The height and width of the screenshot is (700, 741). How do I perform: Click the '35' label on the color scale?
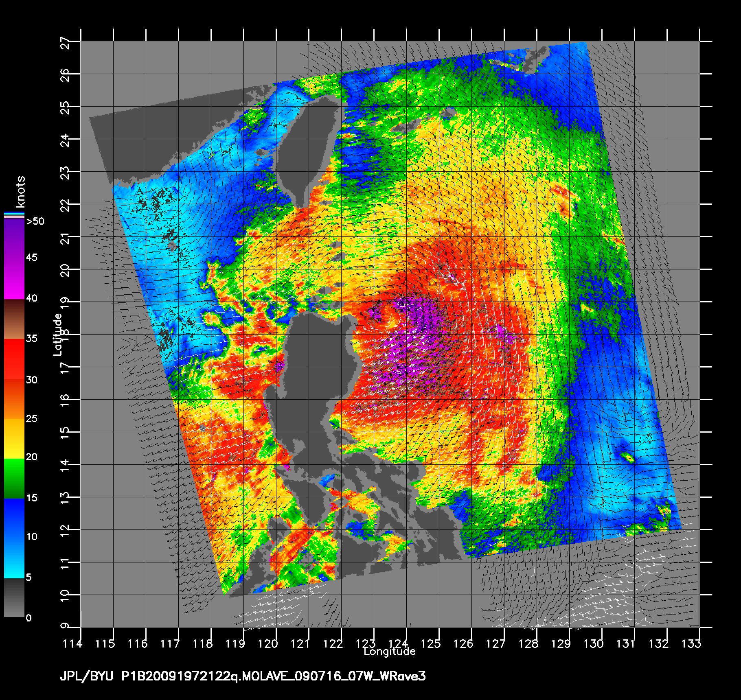pyautogui.click(x=32, y=339)
